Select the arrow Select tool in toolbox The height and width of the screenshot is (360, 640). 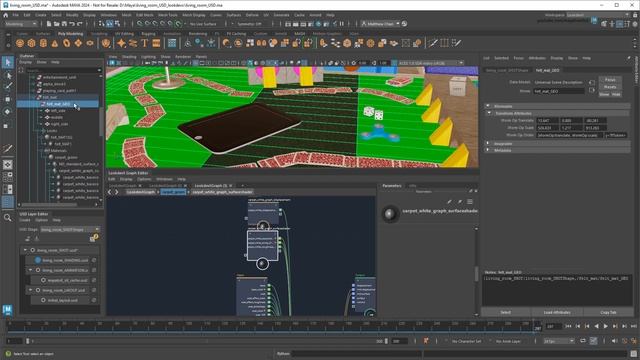(7, 62)
